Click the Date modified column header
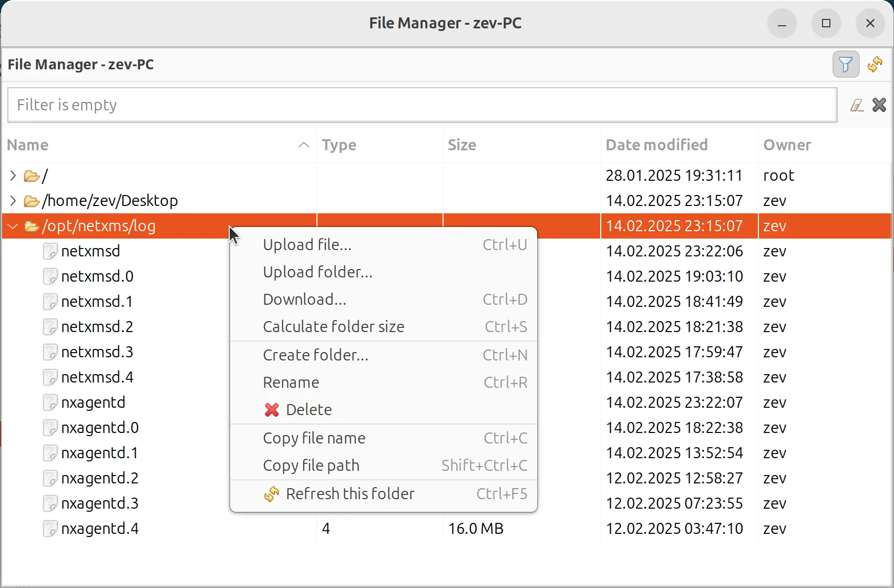894x588 pixels. click(x=656, y=145)
